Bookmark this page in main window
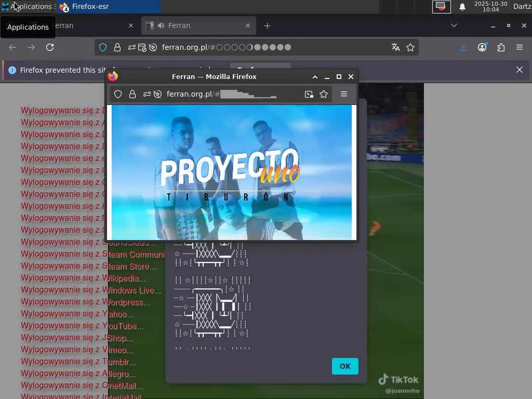This screenshot has width=532, height=399. click(x=410, y=47)
